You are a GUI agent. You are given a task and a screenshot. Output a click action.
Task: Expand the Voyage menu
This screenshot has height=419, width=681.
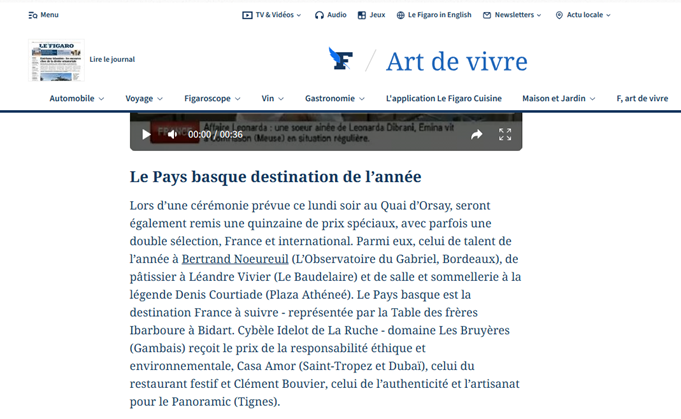pyautogui.click(x=144, y=99)
